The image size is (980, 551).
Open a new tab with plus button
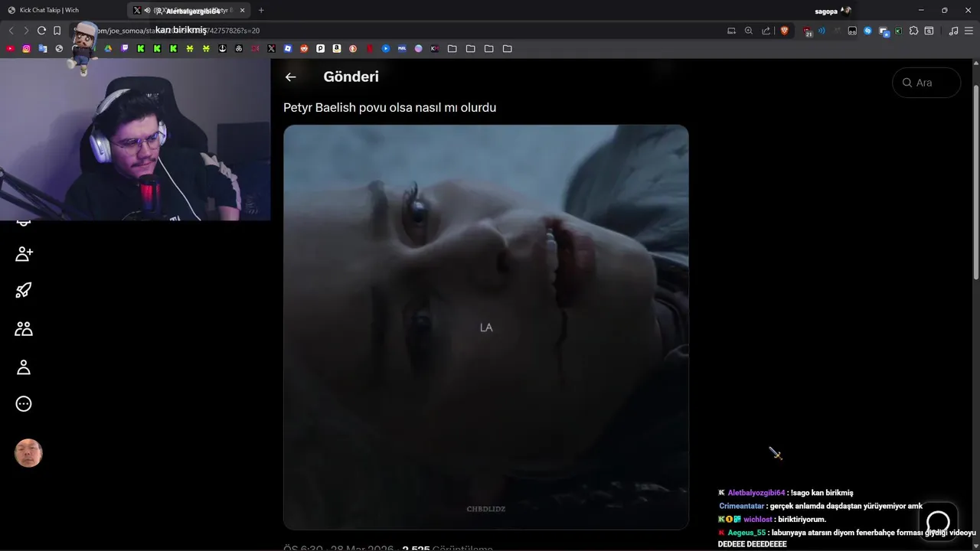[261, 11]
